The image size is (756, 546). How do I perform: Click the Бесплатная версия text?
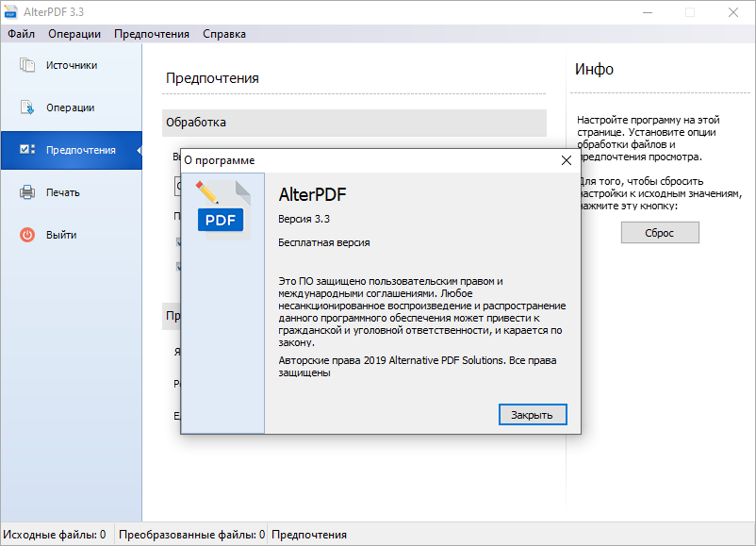tap(324, 243)
